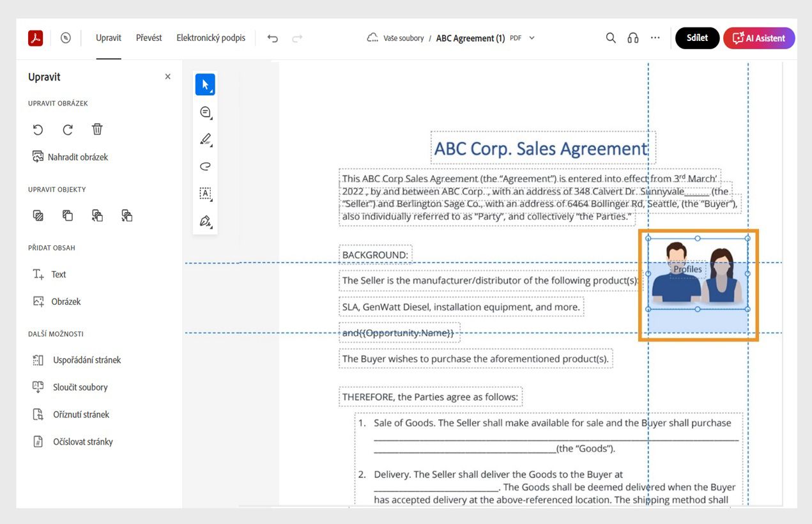Select the THEREFORE, the Parties agree text box

tap(430, 397)
